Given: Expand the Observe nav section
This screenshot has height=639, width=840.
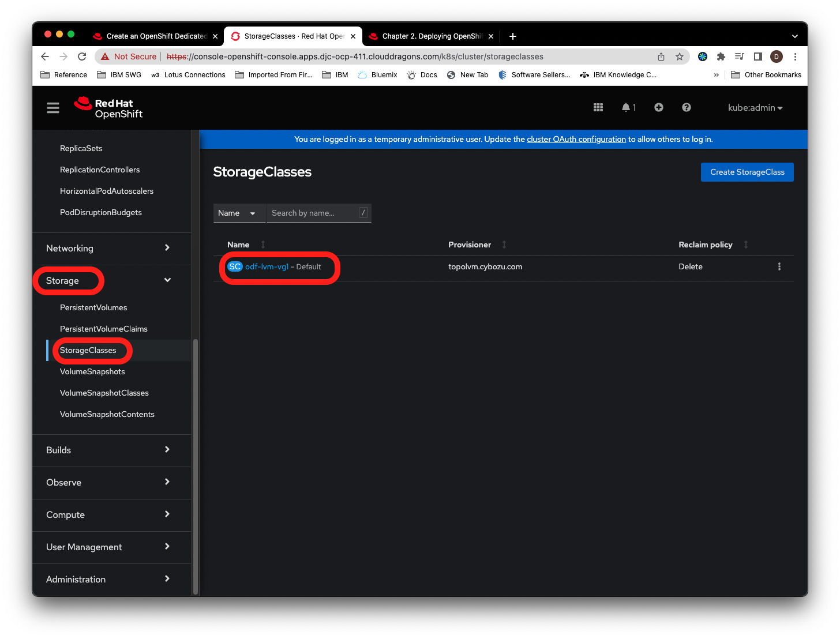Looking at the screenshot, I should tap(111, 482).
